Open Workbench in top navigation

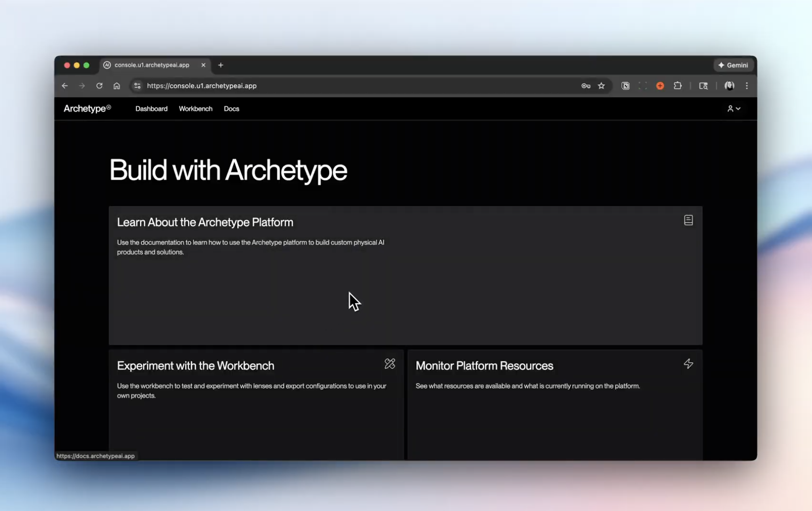(x=195, y=109)
